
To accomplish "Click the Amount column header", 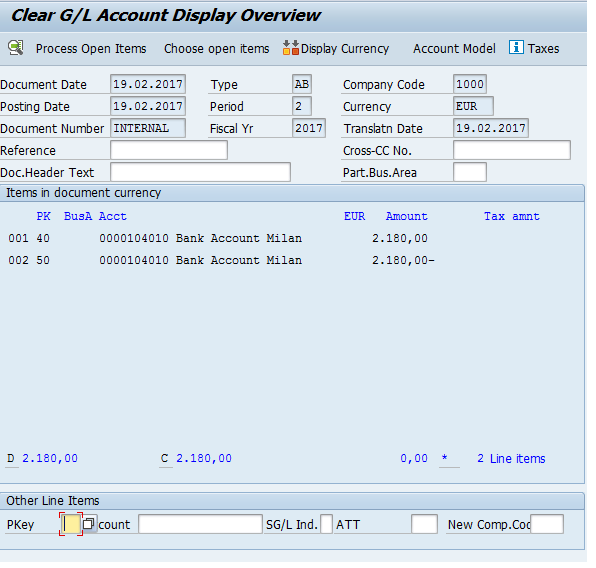I will click(406, 216).
